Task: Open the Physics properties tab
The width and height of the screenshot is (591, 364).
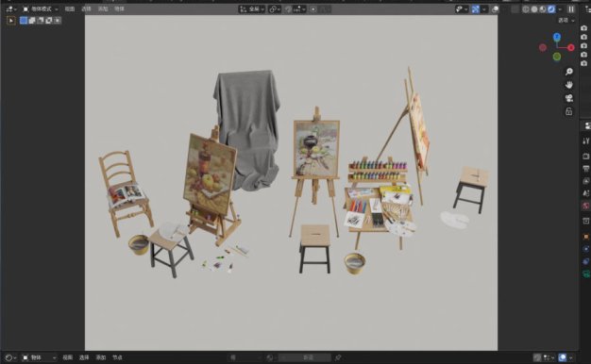Action: click(585, 248)
